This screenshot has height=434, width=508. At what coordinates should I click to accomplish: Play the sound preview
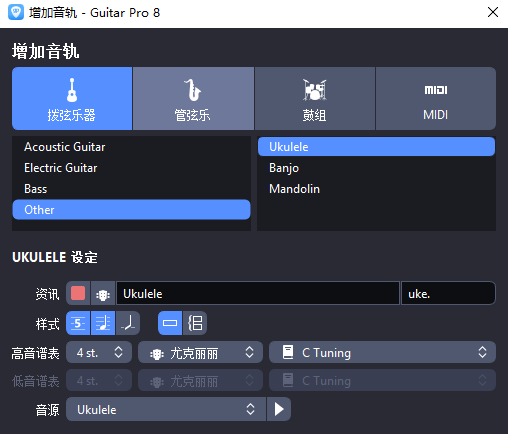click(x=279, y=409)
